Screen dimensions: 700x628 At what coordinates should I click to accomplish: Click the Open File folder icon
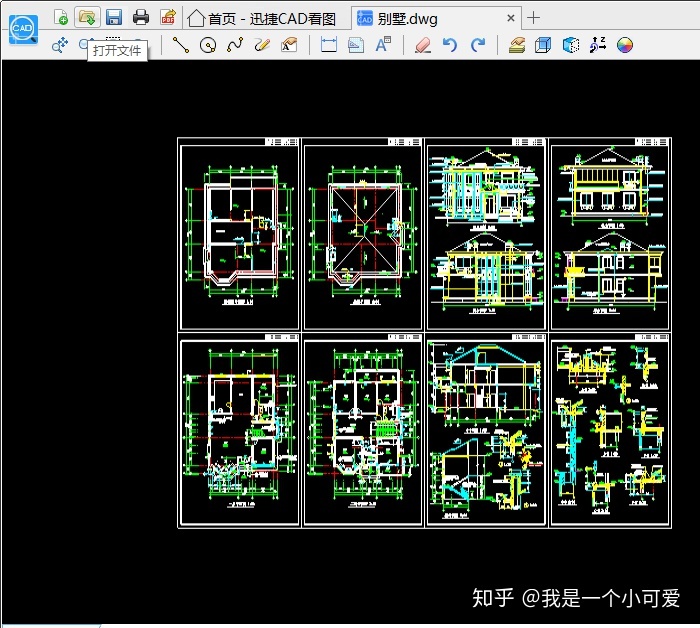pyautogui.click(x=87, y=17)
